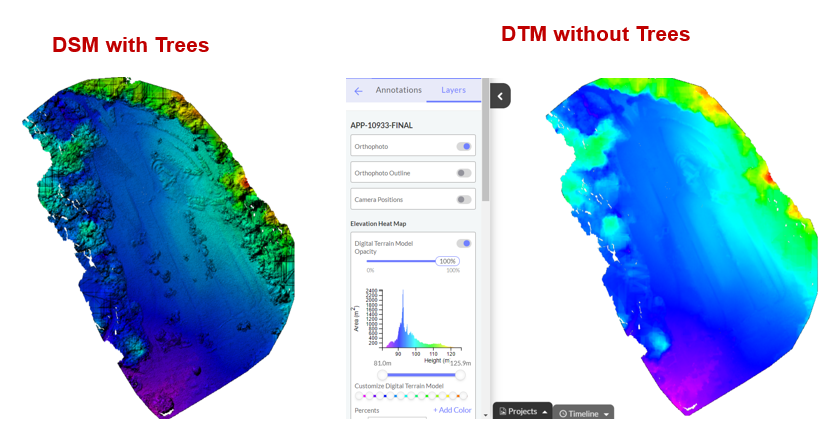The height and width of the screenshot is (440, 834).
Task: Switch to the Annotations tab
Action: pos(398,90)
